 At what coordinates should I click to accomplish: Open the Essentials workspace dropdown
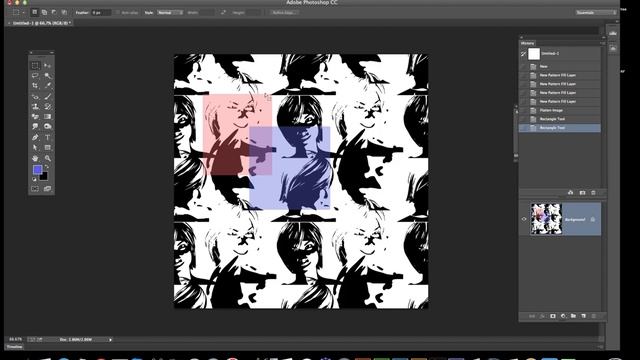pyautogui.click(x=596, y=13)
